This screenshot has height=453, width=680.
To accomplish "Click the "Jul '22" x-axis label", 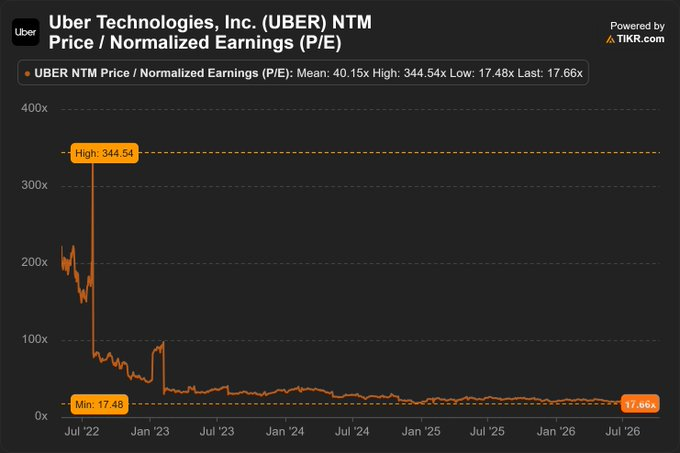I will [82, 431].
